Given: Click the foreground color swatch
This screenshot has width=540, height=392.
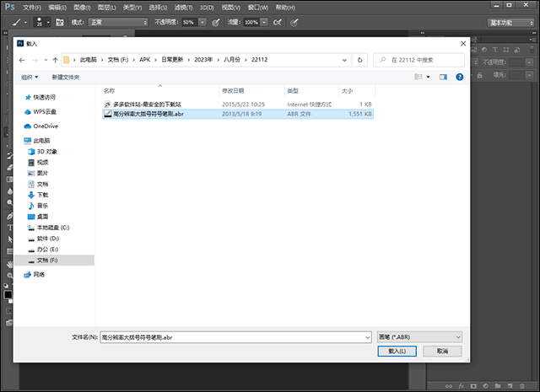Looking at the screenshot, I should tap(8, 295).
